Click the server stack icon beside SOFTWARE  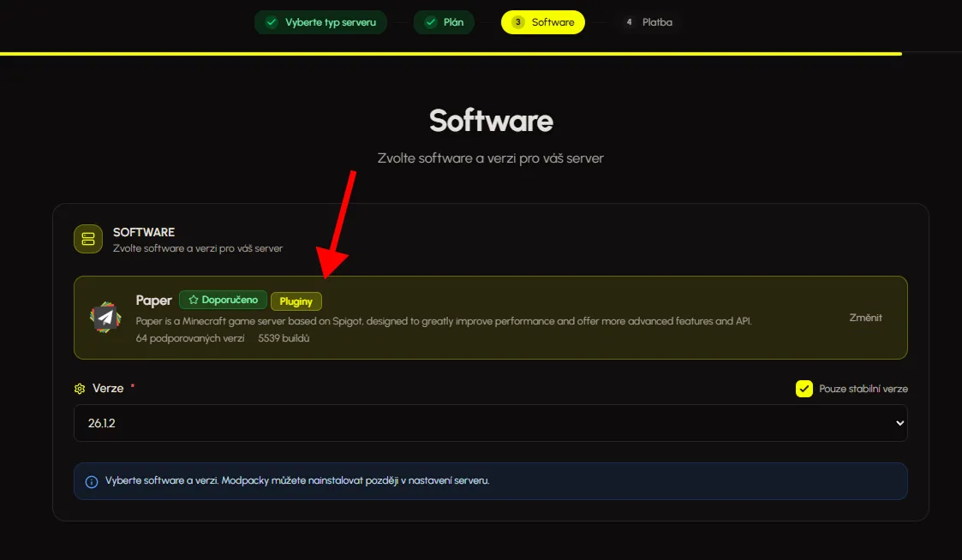point(88,239)
